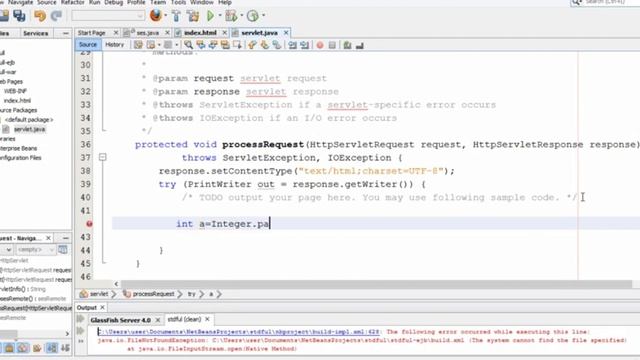The width and height of the screenshot is (640, 360).
Task: Open dropdown arrow next to Profile icon
Action: point(263,16)
